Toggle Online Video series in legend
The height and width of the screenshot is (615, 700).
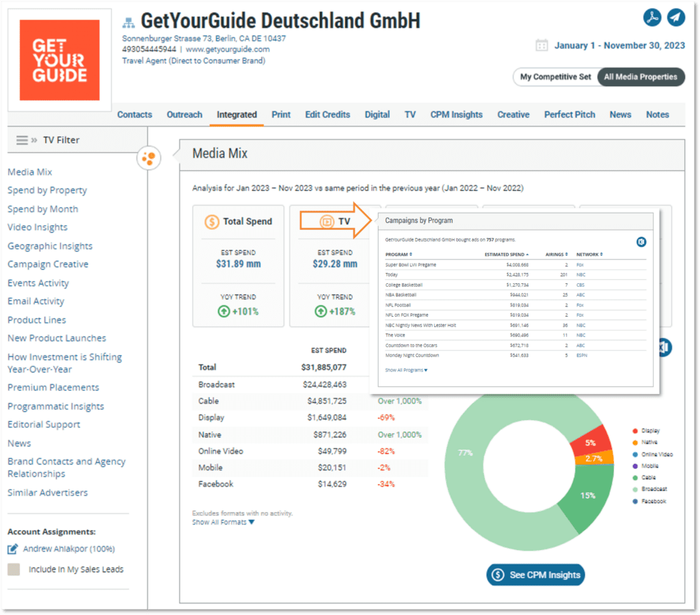click(653, 454)
